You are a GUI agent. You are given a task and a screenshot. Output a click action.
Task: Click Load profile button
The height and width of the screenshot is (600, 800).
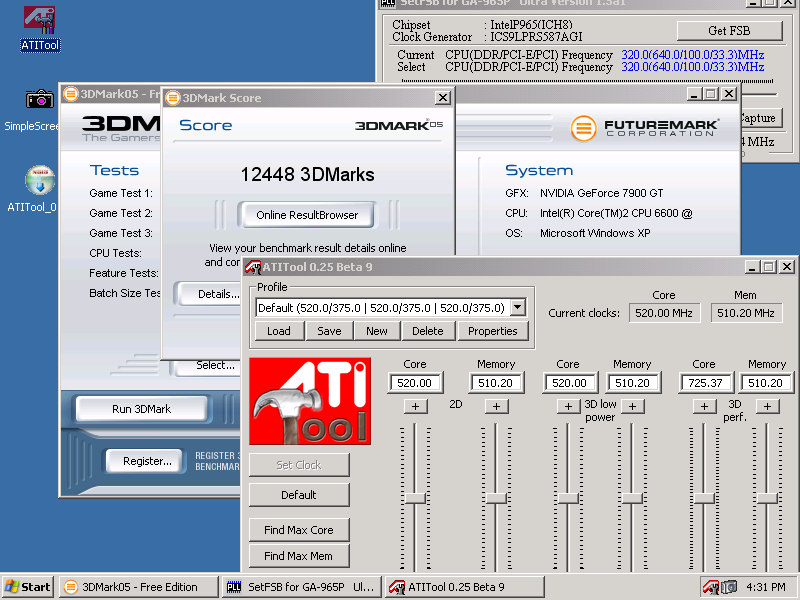coord(279,331)
